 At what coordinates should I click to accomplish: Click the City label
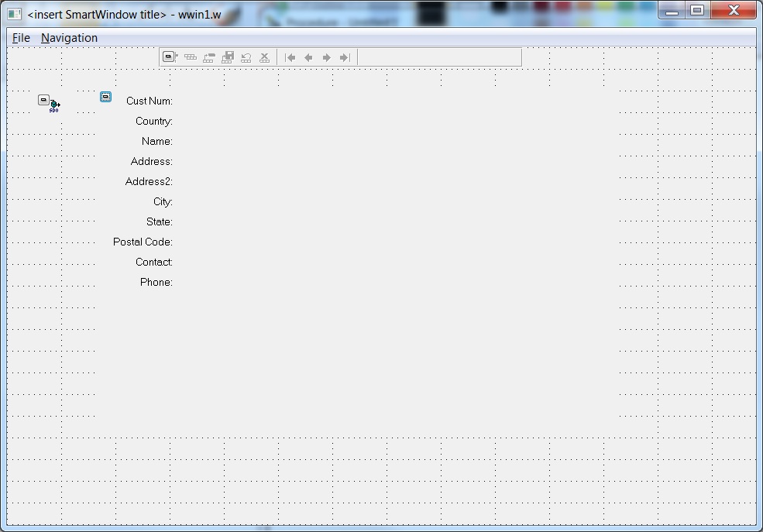pyautogui.click(x=163, y=201)
